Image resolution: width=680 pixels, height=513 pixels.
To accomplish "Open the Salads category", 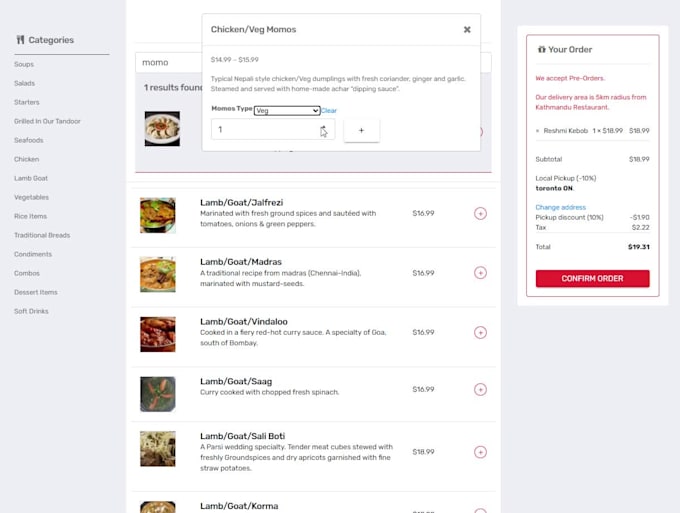I will point(24,83).
